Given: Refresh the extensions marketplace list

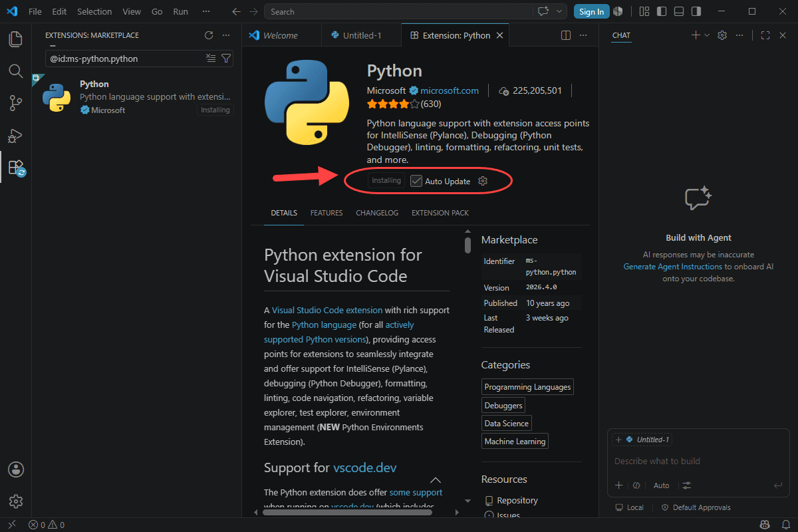Looking at the screenshot, I should coord(209,35).
